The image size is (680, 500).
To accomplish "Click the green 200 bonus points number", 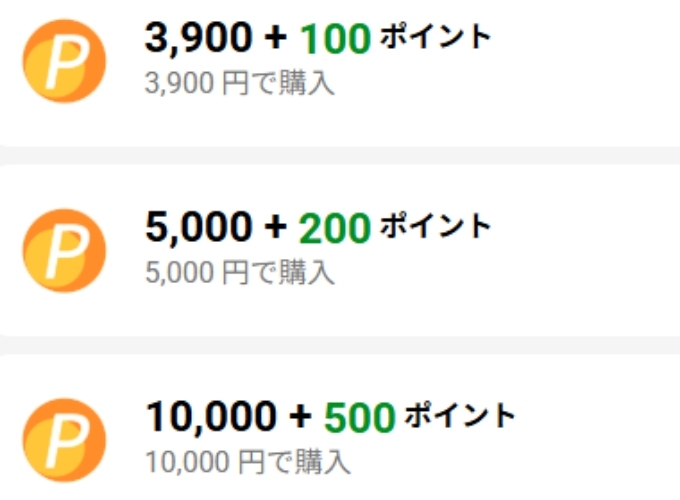I will coord(335,228).
